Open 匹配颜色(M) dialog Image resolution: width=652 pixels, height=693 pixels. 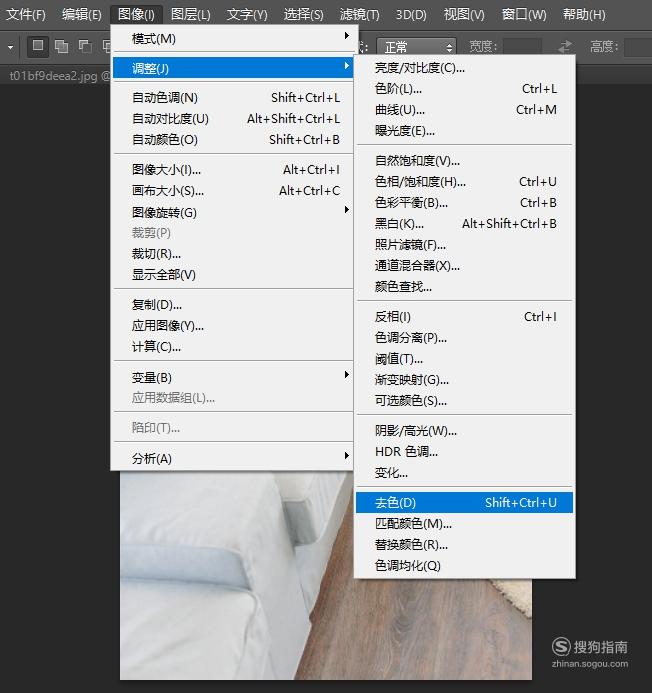pyautogui.click(x=464, y=524)
